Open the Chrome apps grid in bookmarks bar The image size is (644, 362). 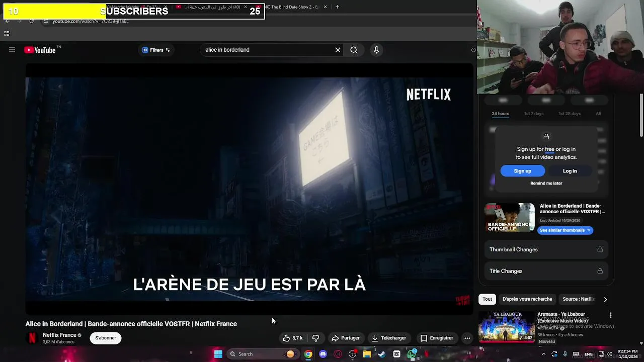(x=7, y=34)
